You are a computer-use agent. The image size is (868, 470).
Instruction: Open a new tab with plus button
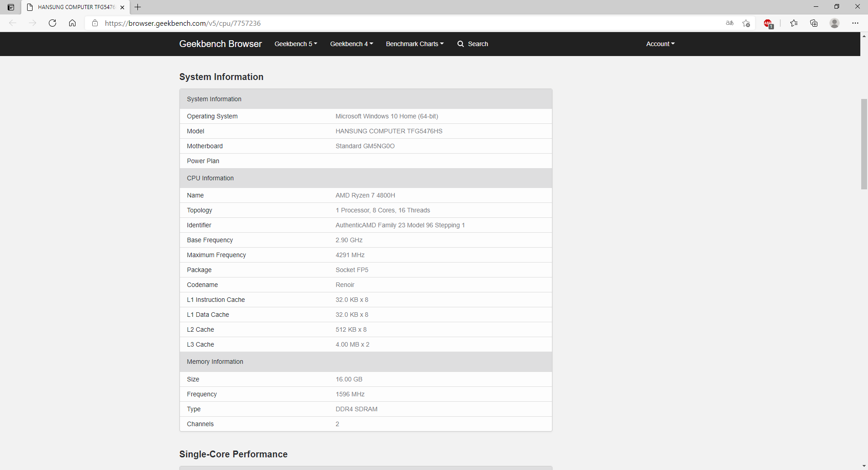[x=138, y=7]
